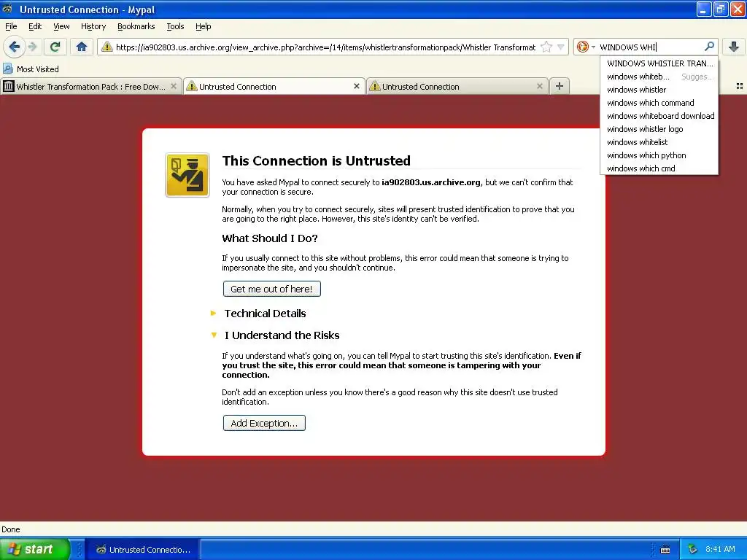
Task: Select suggestion WINDOWS WHISTLER TRAN...
Action: 659,63
